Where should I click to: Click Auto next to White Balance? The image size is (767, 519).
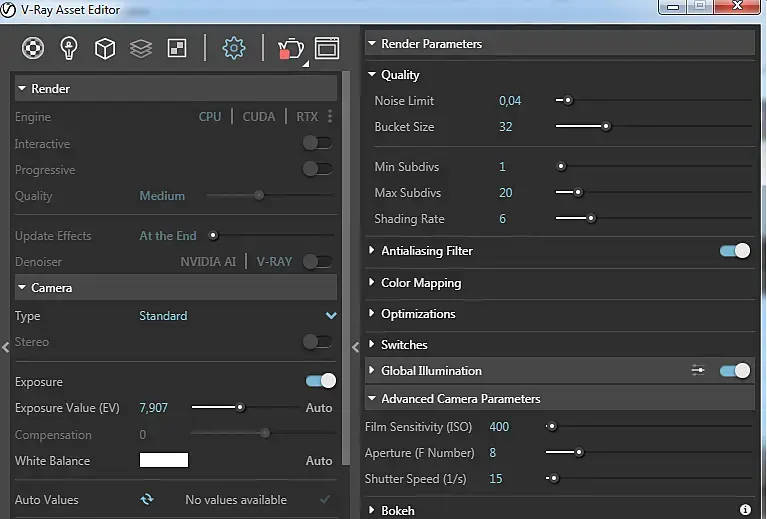pos(319,461)
